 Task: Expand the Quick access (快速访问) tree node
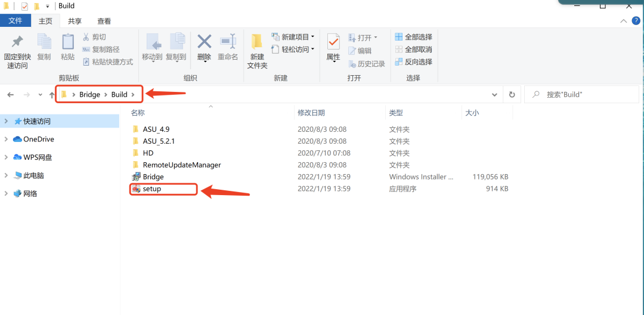6,121
